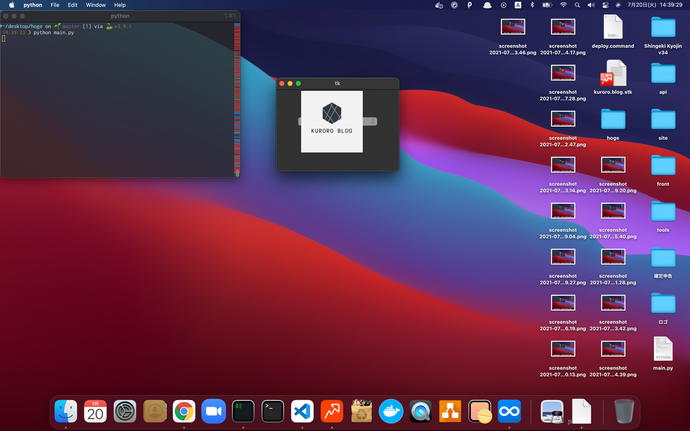Launch System Preferences from the Dock

pyautogui.click(x=125, y=411)
